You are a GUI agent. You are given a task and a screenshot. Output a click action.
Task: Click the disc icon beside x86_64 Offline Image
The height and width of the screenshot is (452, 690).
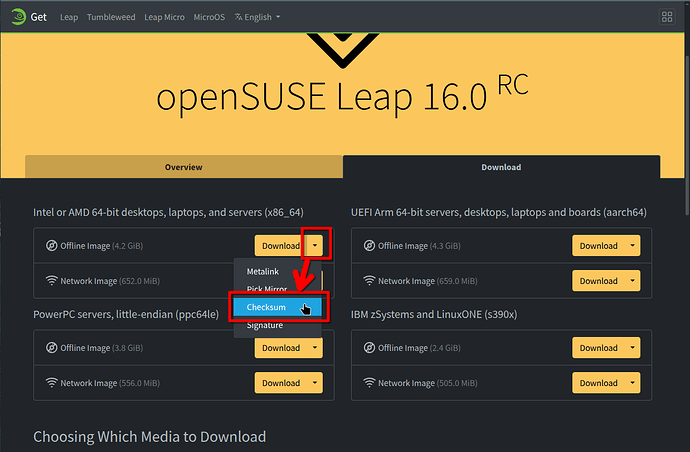[x=52, y=246]
